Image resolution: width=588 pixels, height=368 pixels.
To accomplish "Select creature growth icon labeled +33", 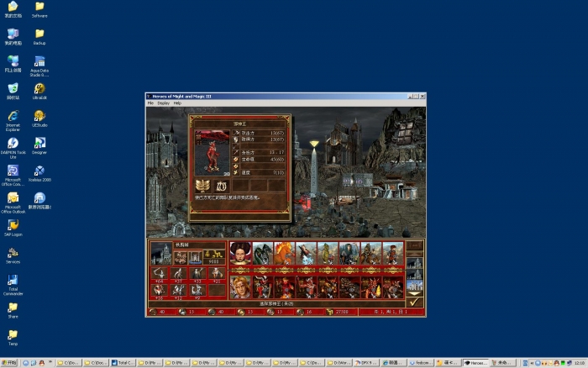I will click(197, 275).
